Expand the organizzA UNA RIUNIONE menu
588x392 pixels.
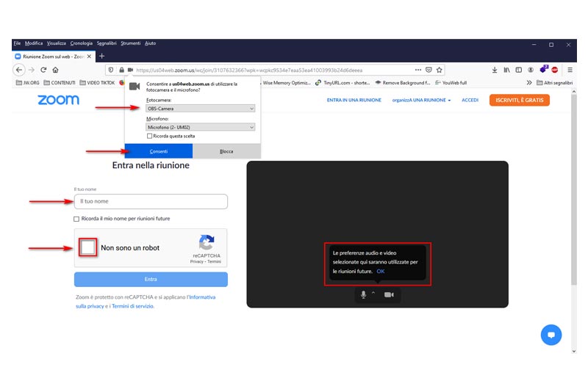pyautogui.click(x=421, y=101)
